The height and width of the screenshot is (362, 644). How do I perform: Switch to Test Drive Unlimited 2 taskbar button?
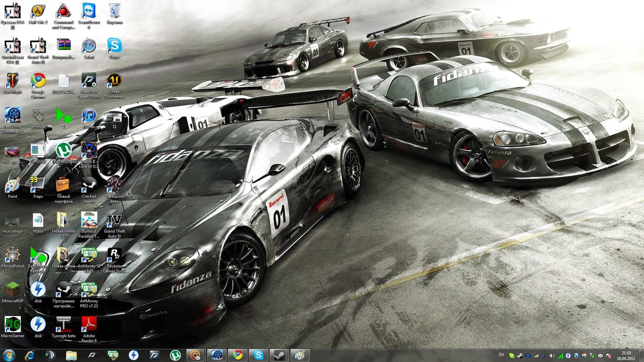coord(217,355)
